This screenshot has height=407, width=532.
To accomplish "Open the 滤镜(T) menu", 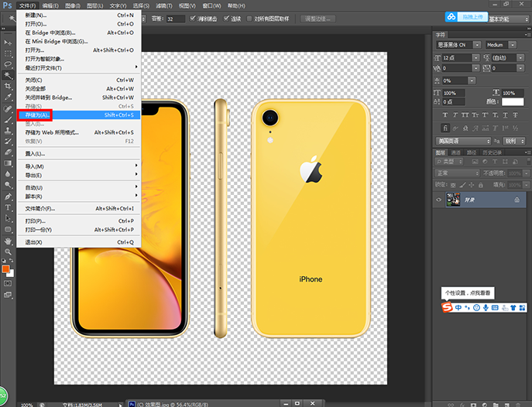I will point(164,5).
